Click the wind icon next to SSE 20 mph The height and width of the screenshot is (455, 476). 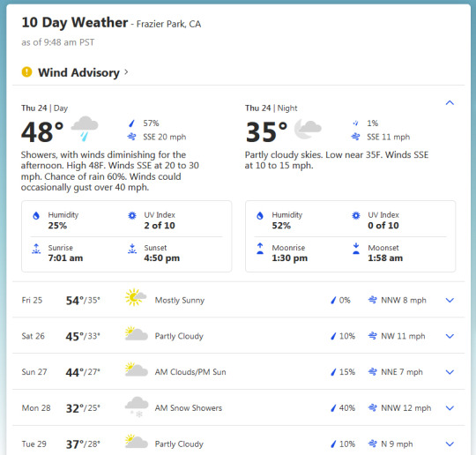[x=131, y=137]
